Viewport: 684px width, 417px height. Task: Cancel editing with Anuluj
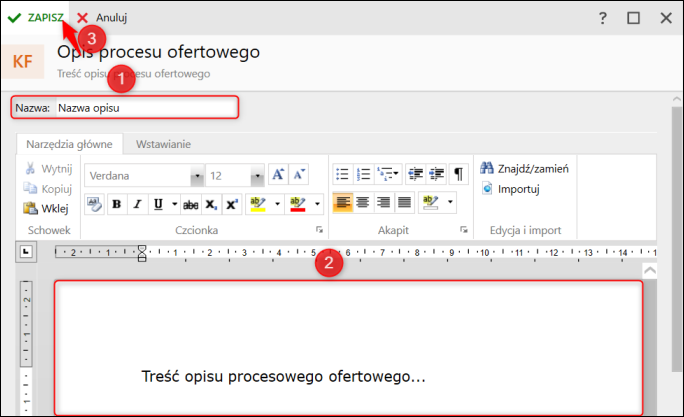coord(102,18)
